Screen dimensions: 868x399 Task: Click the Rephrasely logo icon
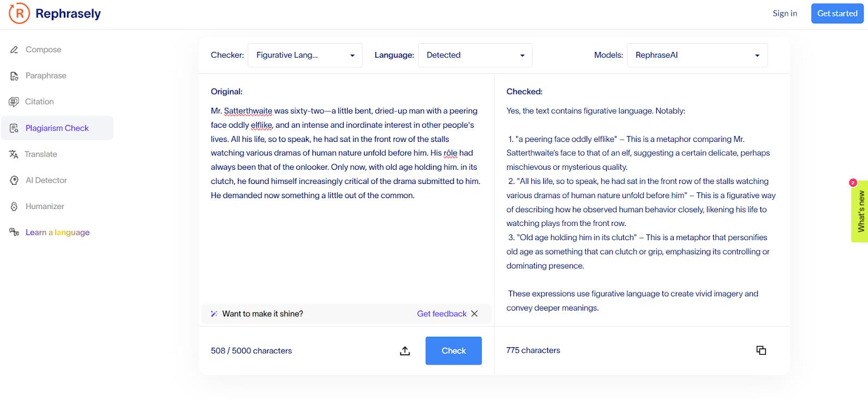(19, 14)
